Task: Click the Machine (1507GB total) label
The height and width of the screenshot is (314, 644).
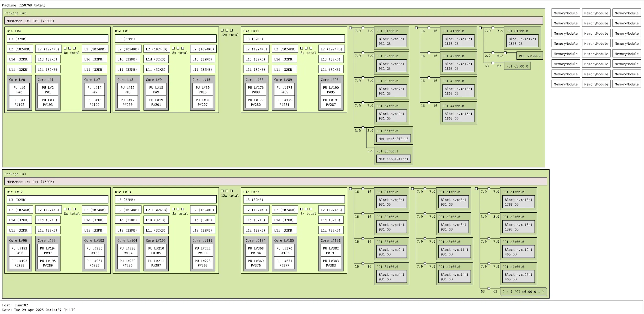Action: [x=24, y=5]
